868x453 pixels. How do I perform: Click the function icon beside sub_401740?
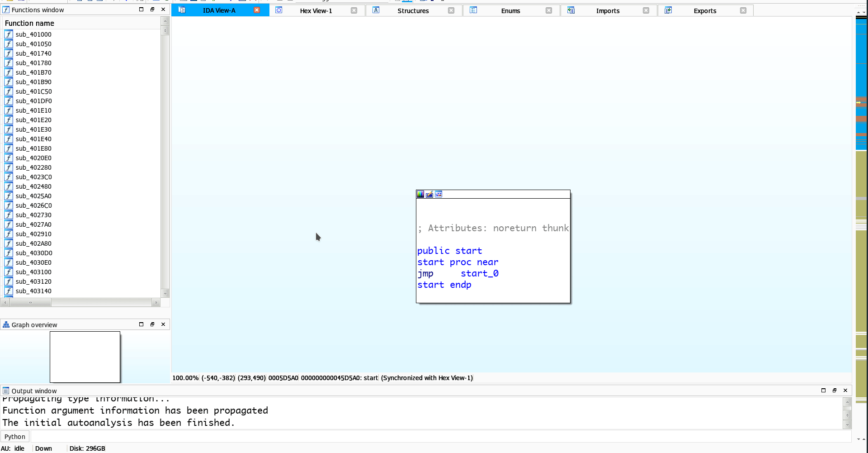[x=9, y=53]
